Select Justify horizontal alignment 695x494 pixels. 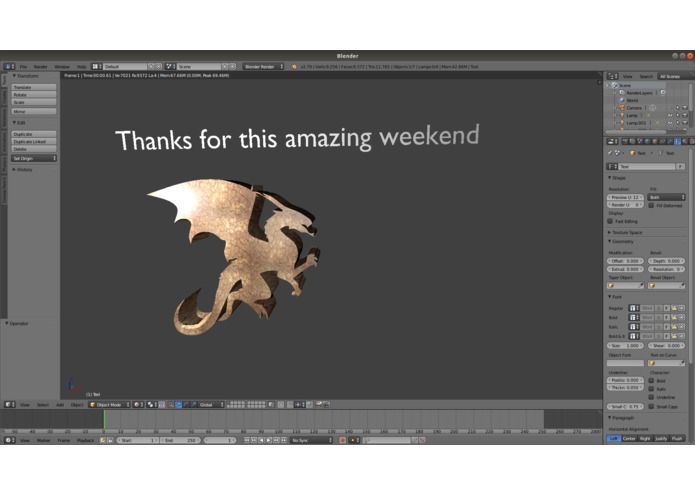[661, 438]
